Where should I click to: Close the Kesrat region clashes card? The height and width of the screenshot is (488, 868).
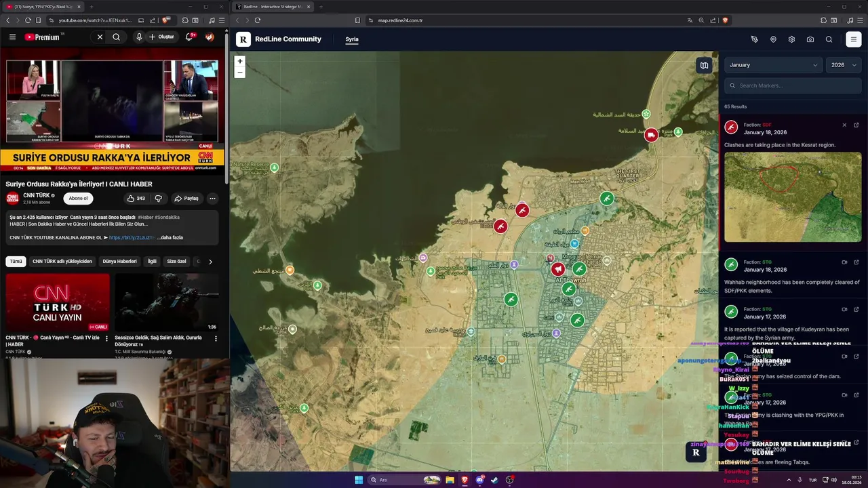click(844, 125)
